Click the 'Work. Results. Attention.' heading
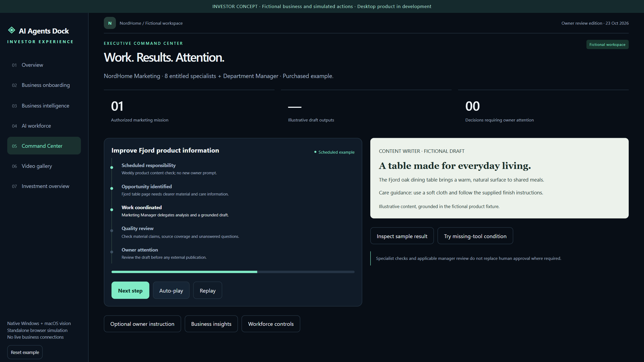The image size is (644, 362). [x=164, y=57]
